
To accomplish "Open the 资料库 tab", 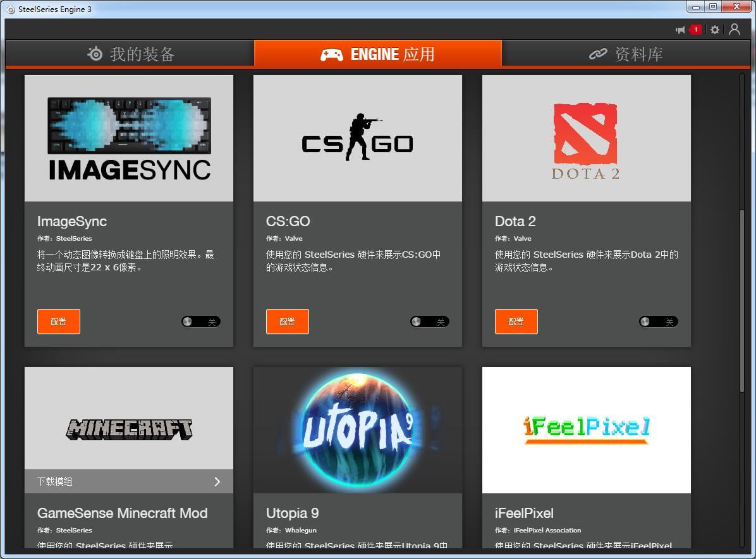I will [626, 54].
